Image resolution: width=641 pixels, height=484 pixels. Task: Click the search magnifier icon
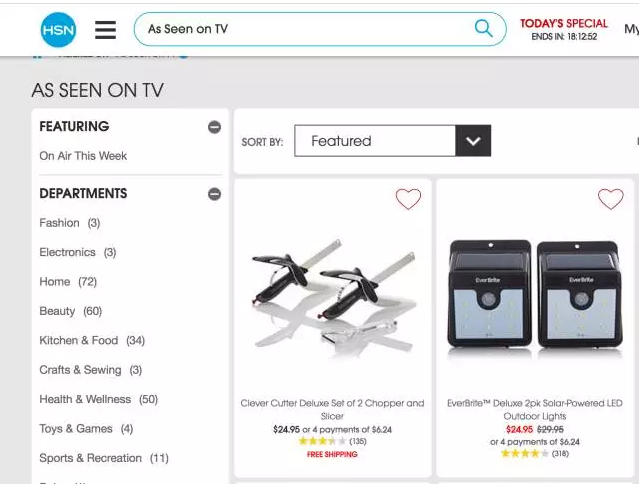coord(483,29)
